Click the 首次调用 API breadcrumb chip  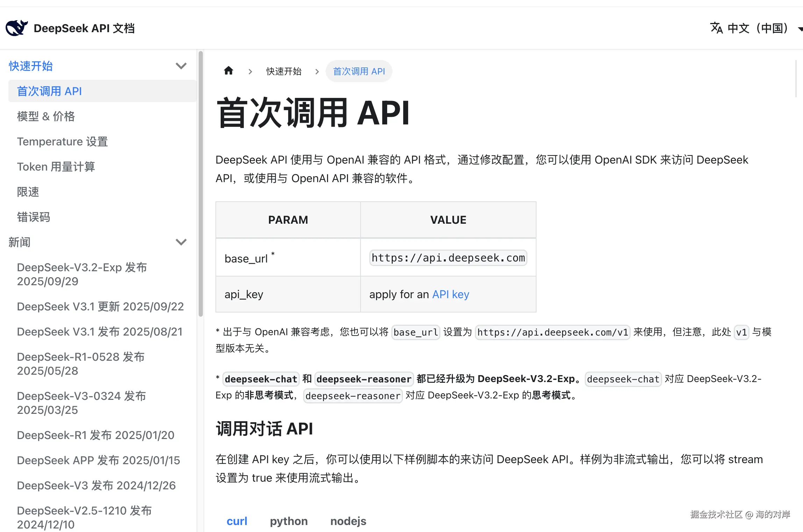(x=359, y=71)
